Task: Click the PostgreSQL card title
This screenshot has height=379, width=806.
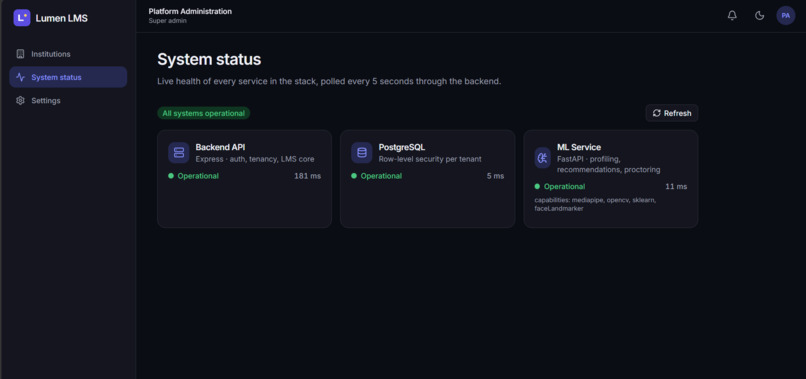Action: click(x=402, y=147)
